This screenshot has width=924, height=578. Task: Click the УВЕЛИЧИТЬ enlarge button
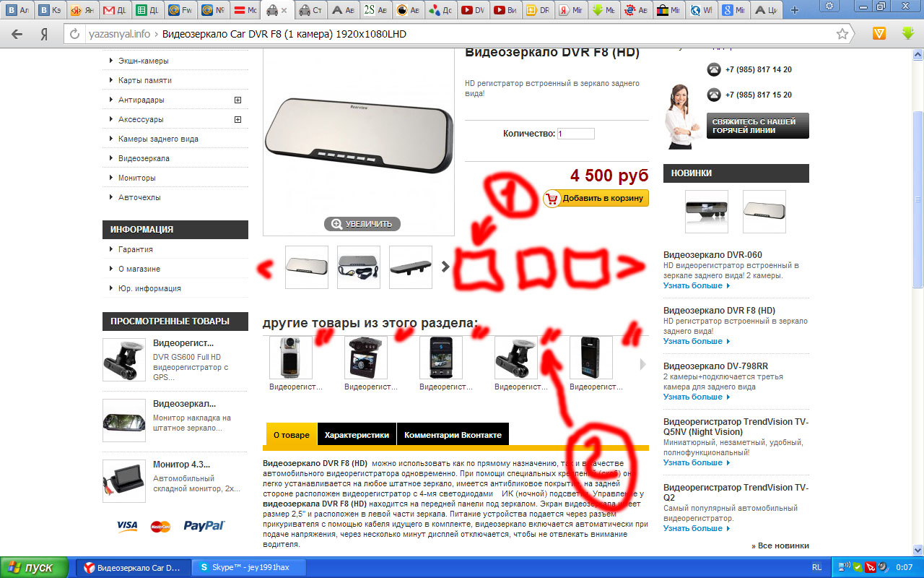click(x=362, y=224)
